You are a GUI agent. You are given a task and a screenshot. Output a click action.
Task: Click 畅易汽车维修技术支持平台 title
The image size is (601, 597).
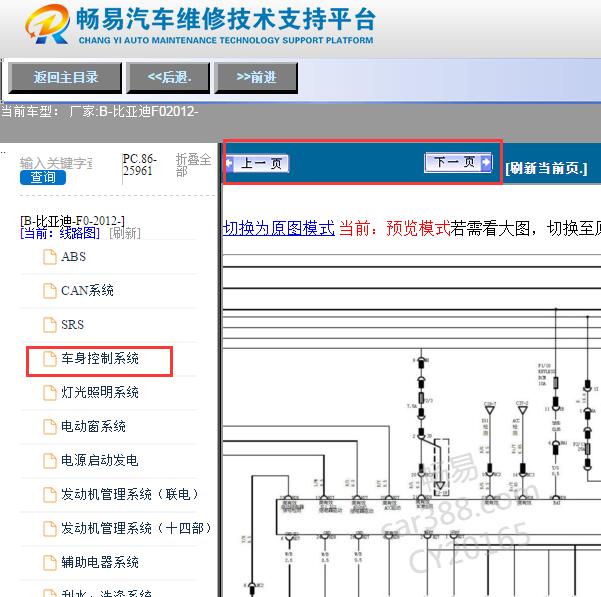click(226, 19)
